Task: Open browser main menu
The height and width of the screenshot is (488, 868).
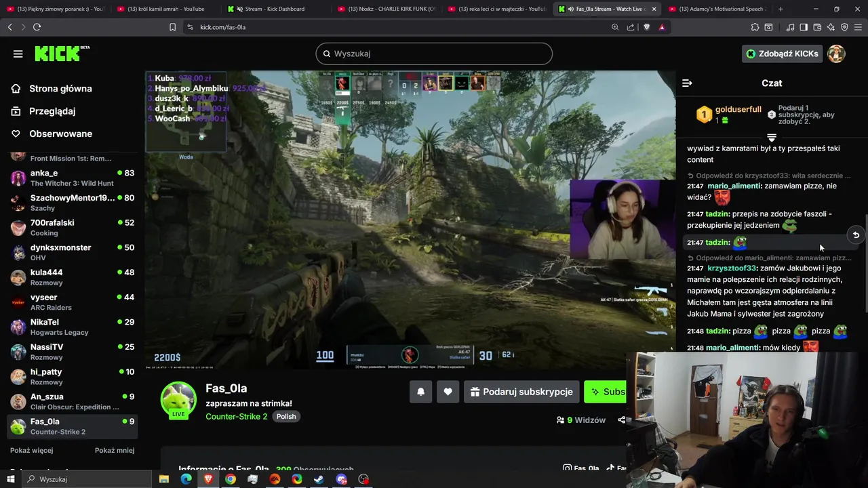Action: [x=858, y=27]
